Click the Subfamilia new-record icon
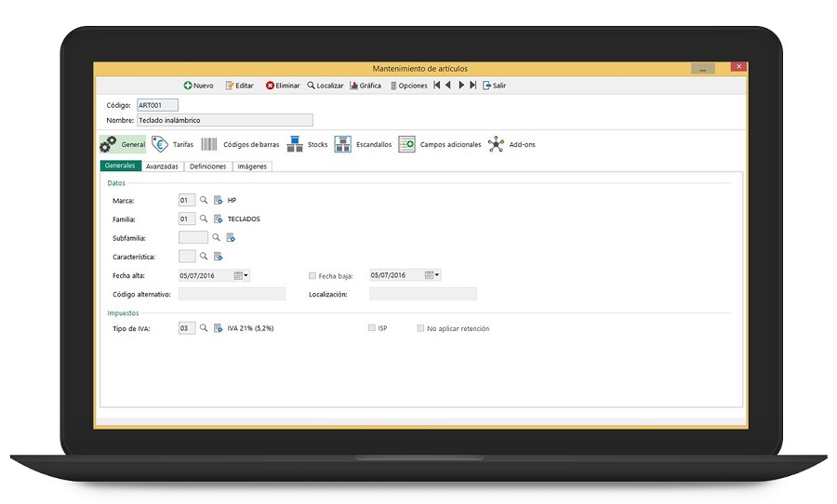837x504 pixels. click(x=231, y=237)
